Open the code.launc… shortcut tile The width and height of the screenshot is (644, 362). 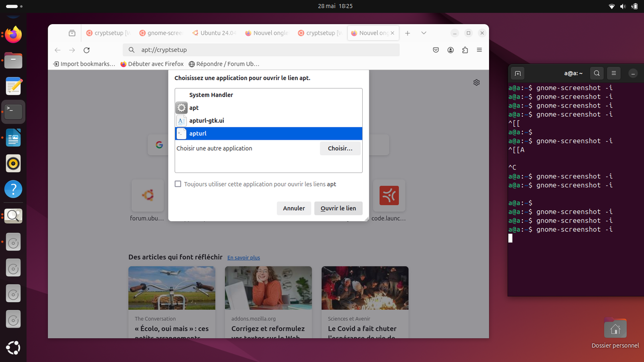point(389,201)
